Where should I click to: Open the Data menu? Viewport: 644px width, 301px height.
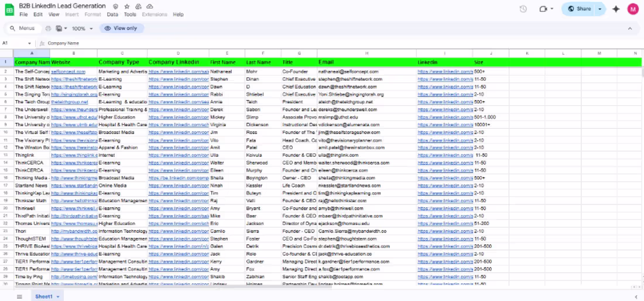pyautogui.click(x=112, y=15)
